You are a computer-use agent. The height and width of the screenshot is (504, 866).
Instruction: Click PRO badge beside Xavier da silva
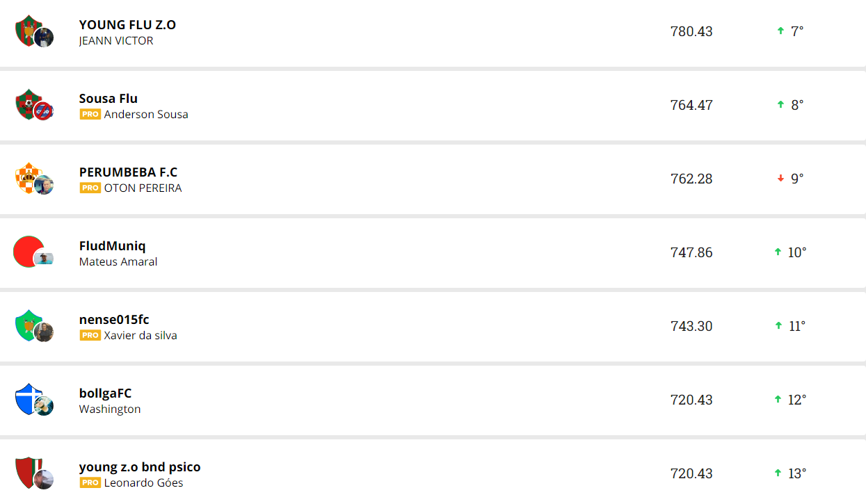click(x=90, y=335)
